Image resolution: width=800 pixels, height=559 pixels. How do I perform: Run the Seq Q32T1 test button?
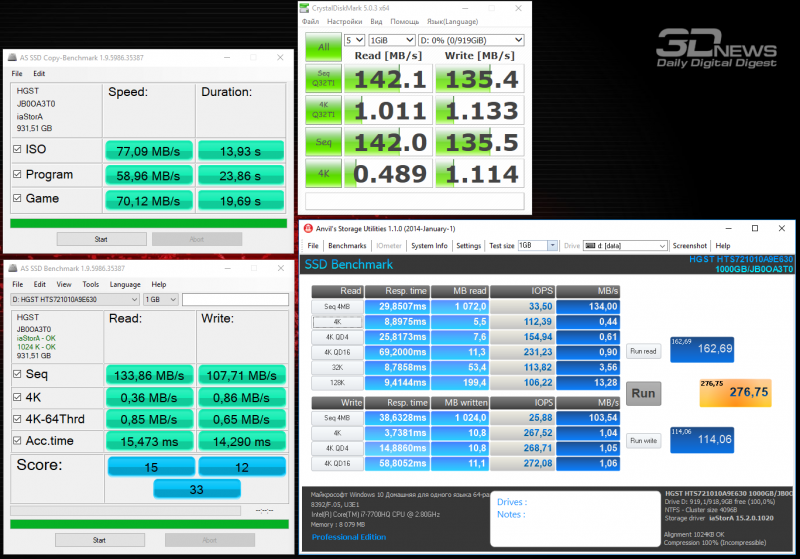(323, 78)
